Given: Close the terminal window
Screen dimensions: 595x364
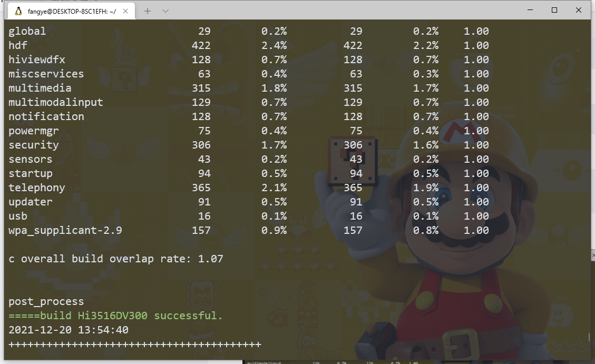Looking at the screenshot, I should tap(579, 10).
